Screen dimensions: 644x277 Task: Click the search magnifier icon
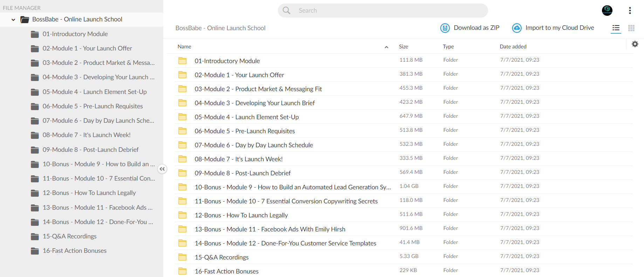[x=287, y=11]
